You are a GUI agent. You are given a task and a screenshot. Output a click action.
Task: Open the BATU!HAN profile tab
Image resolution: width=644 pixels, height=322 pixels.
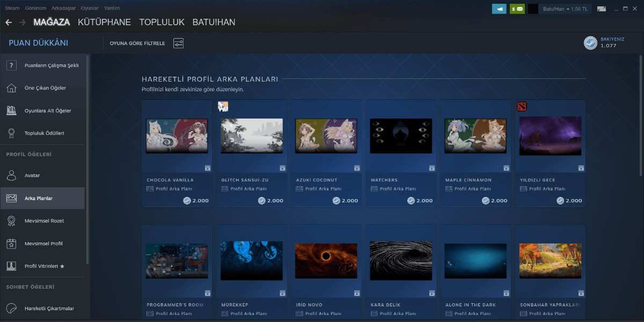pyautogui.click(x=214, y=23)
